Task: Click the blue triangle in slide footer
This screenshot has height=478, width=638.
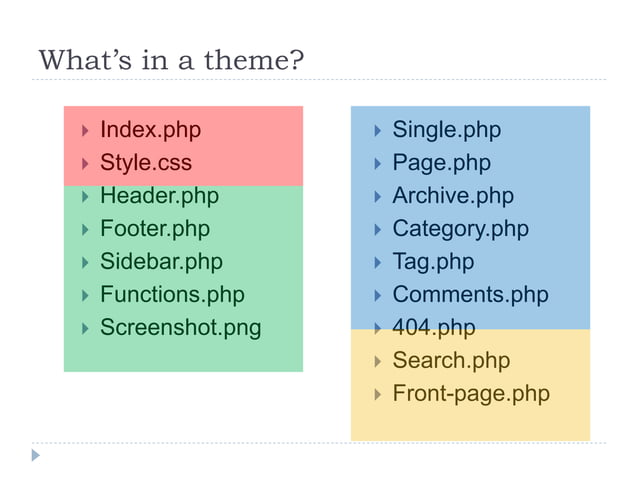Action: click(x=36, y=455)
